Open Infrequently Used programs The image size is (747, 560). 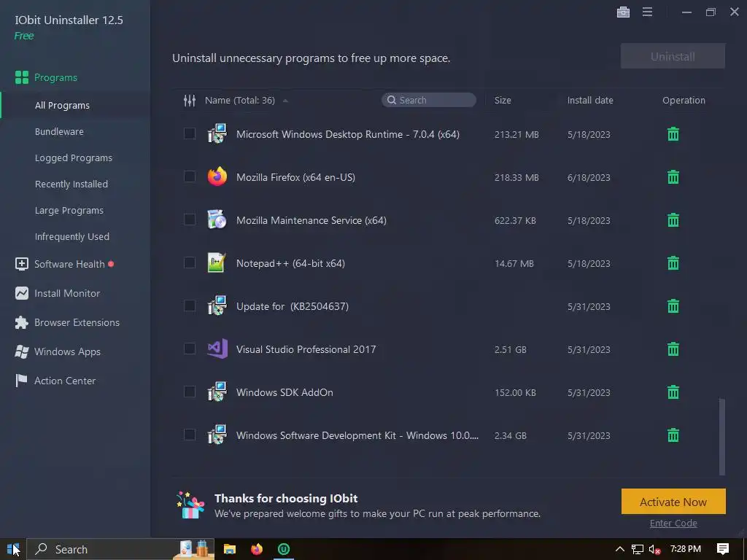coord(72,236)
